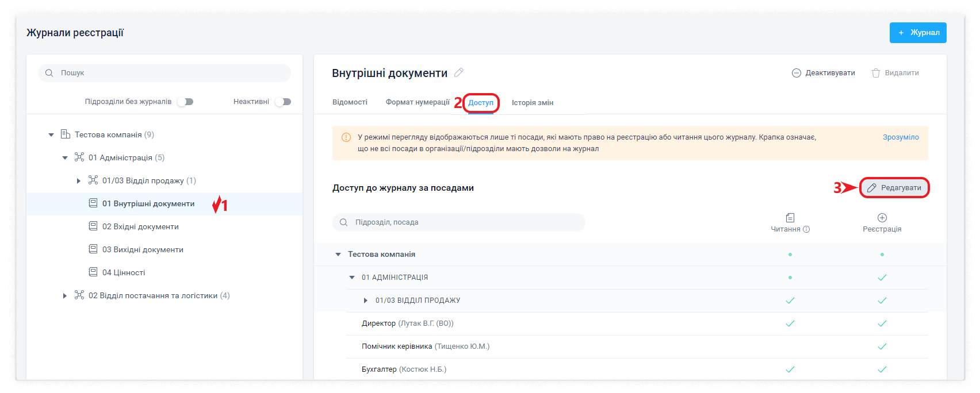Open the Історія змін tab
980x393 pixels.
click(x=533, y=102)
